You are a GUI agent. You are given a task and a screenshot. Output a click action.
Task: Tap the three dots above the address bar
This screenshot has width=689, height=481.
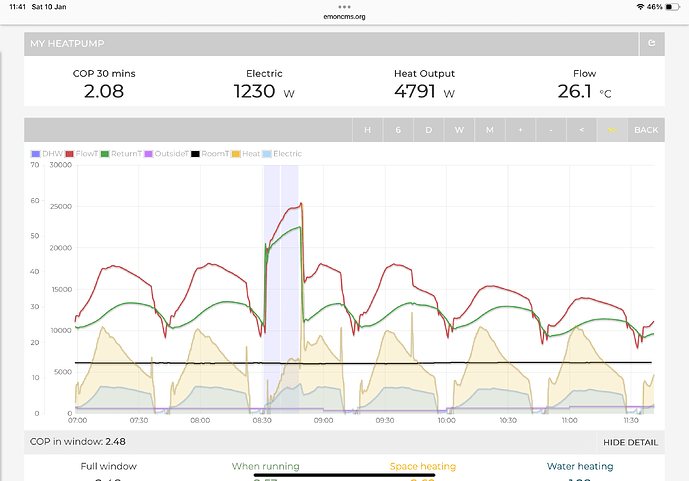pyautogui.click(x=344, y=5)
